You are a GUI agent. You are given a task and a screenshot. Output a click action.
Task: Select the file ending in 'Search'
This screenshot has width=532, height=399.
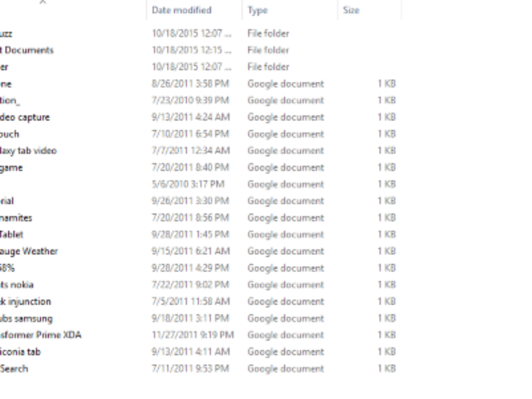(14, 368)
